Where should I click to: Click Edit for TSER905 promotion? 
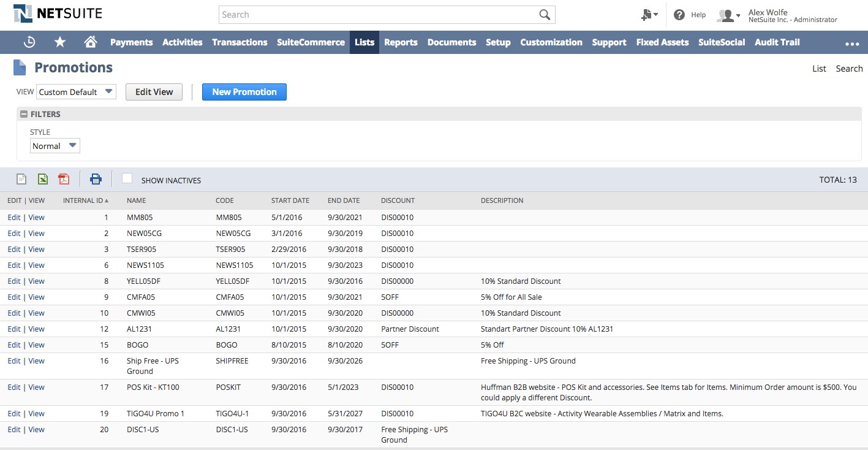[13, 250]
